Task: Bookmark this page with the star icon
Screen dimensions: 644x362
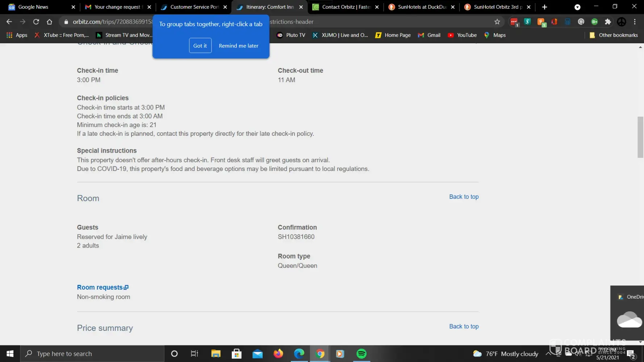Action: tap(497, 22)
